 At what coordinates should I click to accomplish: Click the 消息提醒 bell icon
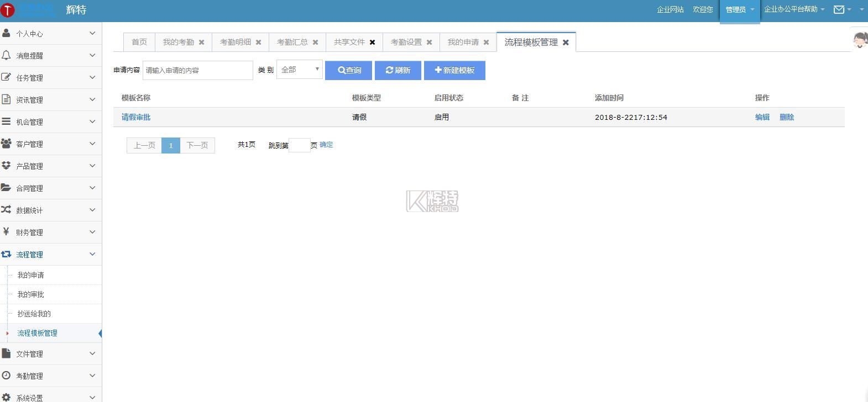point(6,55)
